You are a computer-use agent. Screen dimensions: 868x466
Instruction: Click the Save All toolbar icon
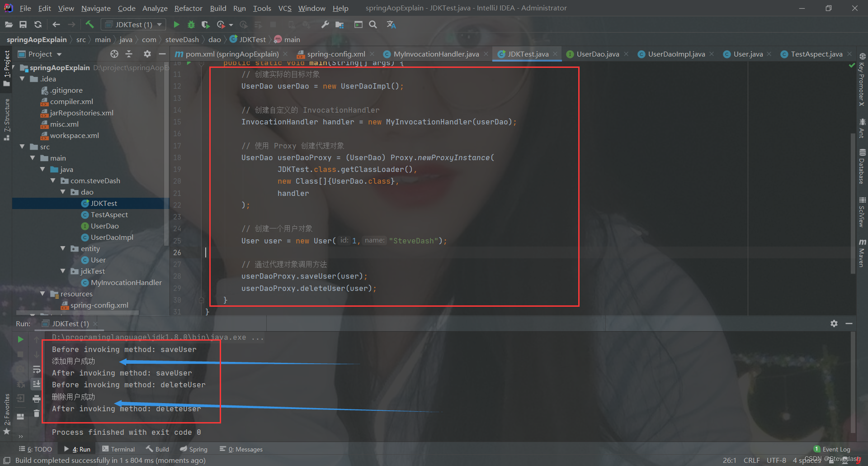(x=23, y=24)
